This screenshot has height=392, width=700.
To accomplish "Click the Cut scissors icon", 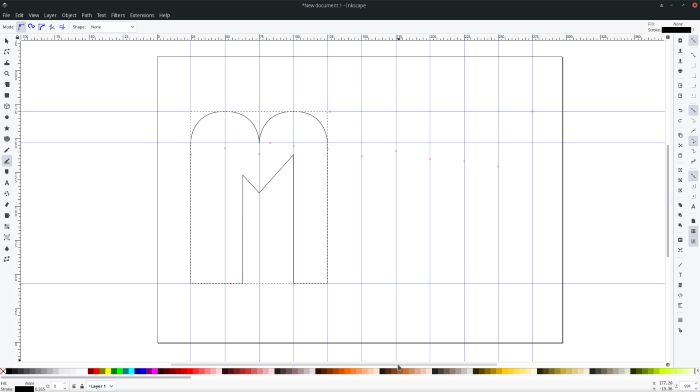I will (680, 146).
